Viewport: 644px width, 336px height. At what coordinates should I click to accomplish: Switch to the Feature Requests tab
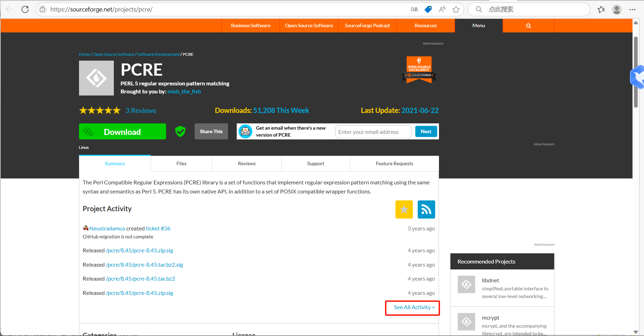click(x=394, y=163)
